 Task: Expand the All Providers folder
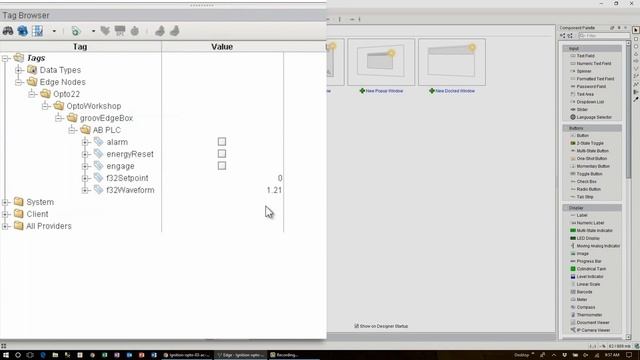coord(5,226)
